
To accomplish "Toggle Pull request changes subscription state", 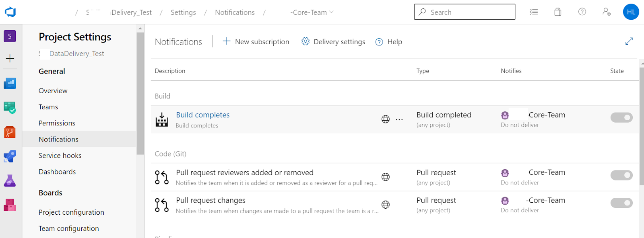I will pos(621,203).
